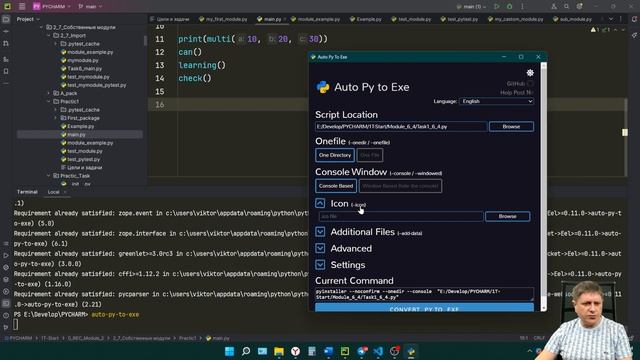Start debugging with the bug icon
This screenshot has width=640, height=360.
click(509, 7)
